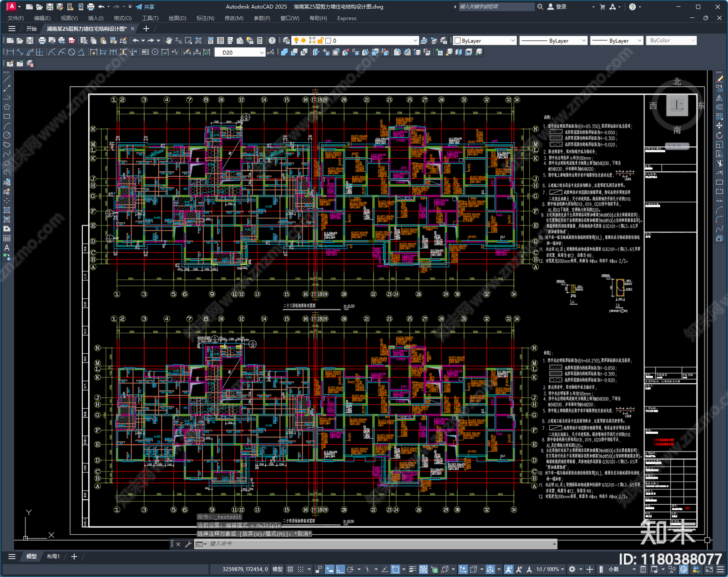
Task: Toggle drawing grid display in status bar
Action: 290,569
